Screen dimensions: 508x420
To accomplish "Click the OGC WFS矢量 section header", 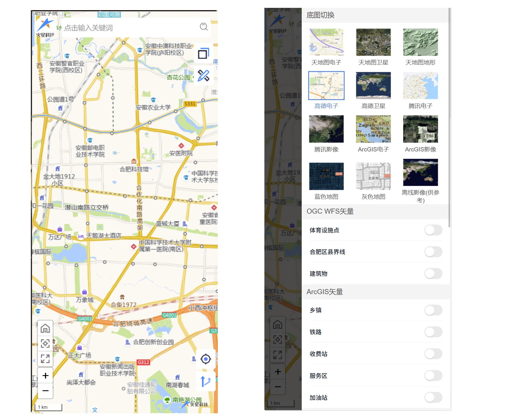I will pos(375,211).
